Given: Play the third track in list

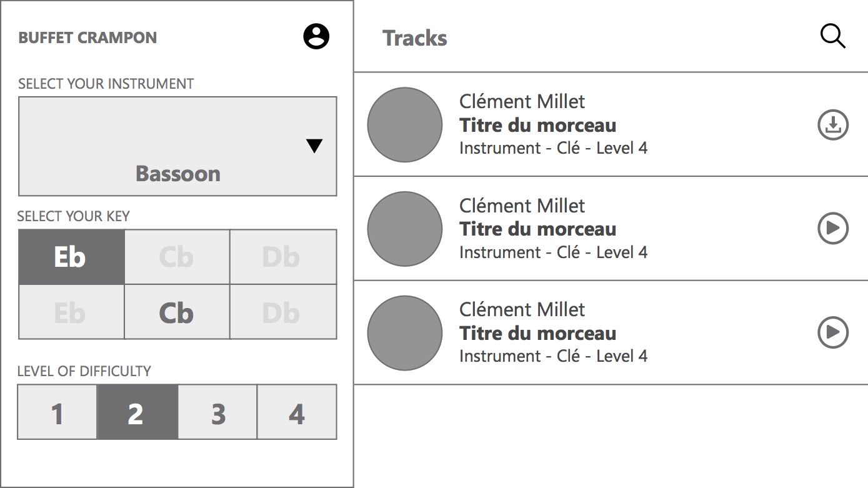Looking at the screenshot, I should pos(833,332).
